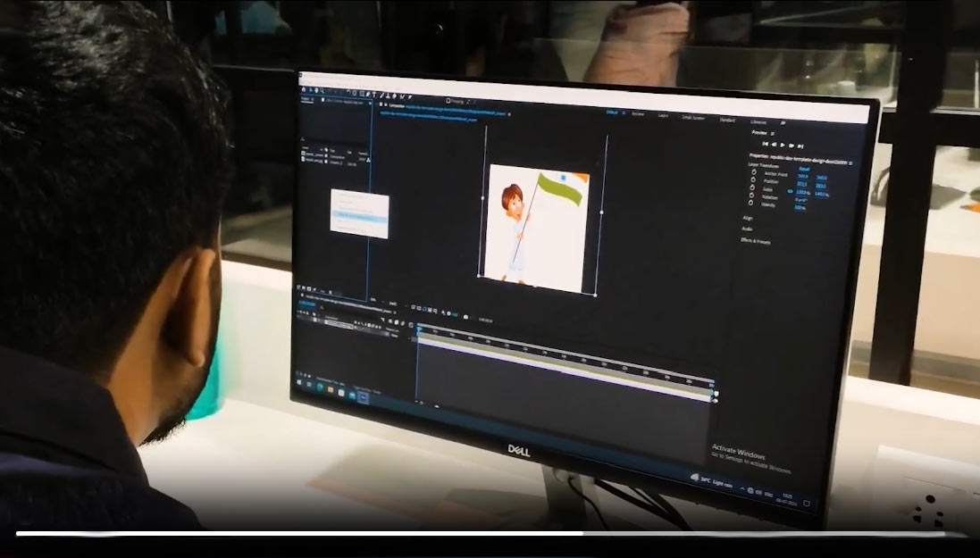Screen dimensions: 980x558
Task: Pick the Zoom magnifier tool
Action: [x=322, y=90]
